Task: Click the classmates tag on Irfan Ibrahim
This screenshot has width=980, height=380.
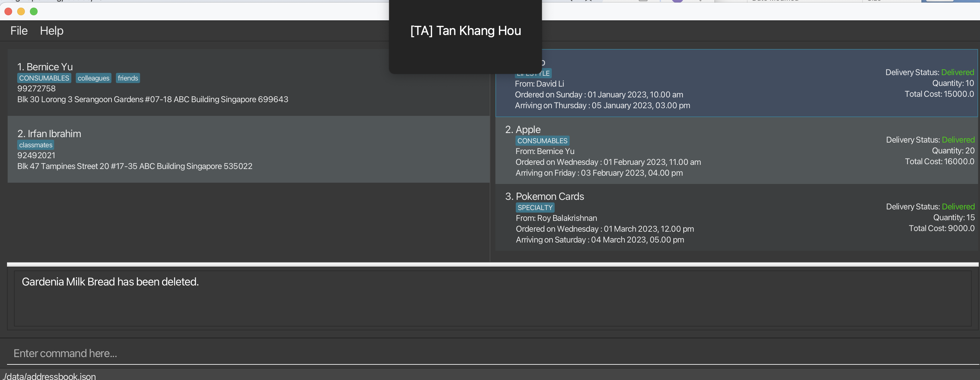Action: click(36, 145)
